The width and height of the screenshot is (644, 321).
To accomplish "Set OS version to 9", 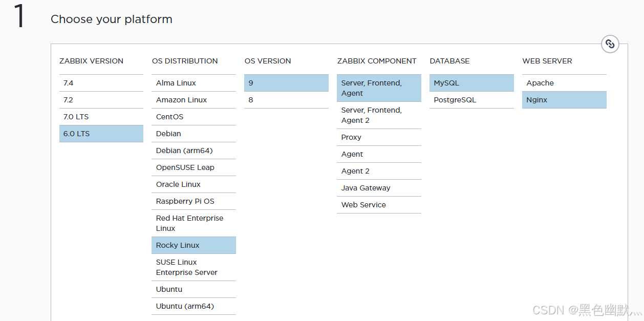I will tap(287, 83).
